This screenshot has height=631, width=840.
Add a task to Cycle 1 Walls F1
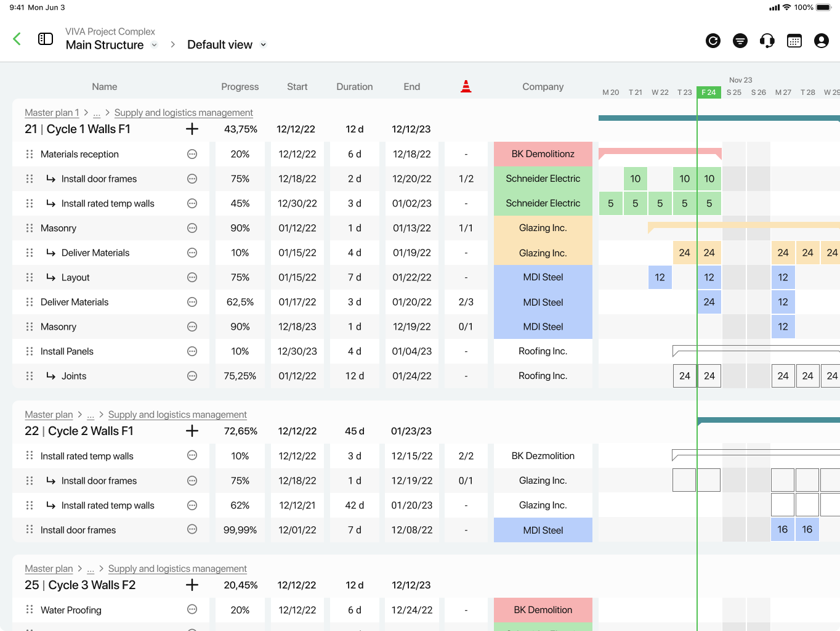192,129
